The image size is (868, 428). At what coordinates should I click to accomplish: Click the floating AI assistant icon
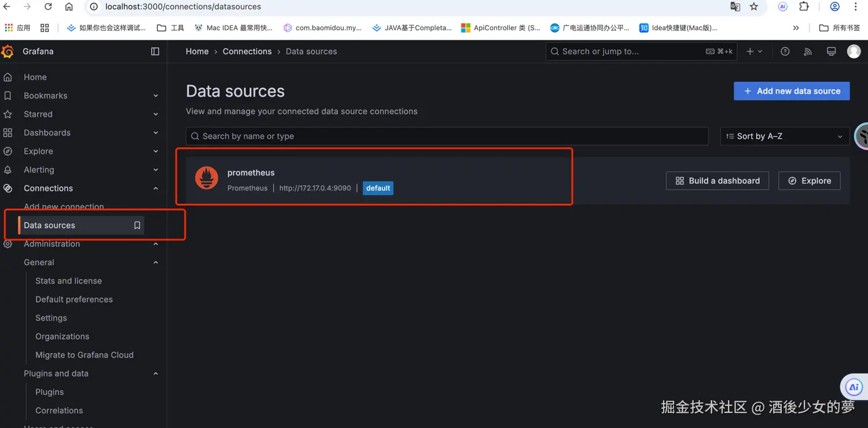[x=854, y=387]
